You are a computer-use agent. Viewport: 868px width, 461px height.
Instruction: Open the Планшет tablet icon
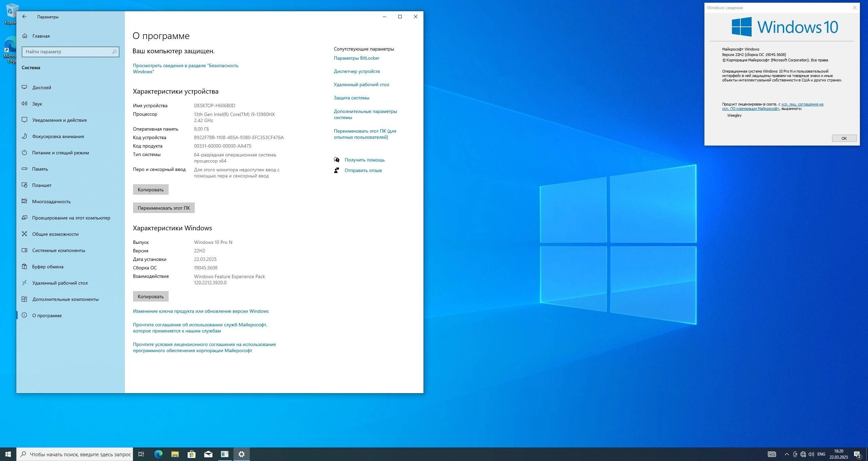coord(24,185)
